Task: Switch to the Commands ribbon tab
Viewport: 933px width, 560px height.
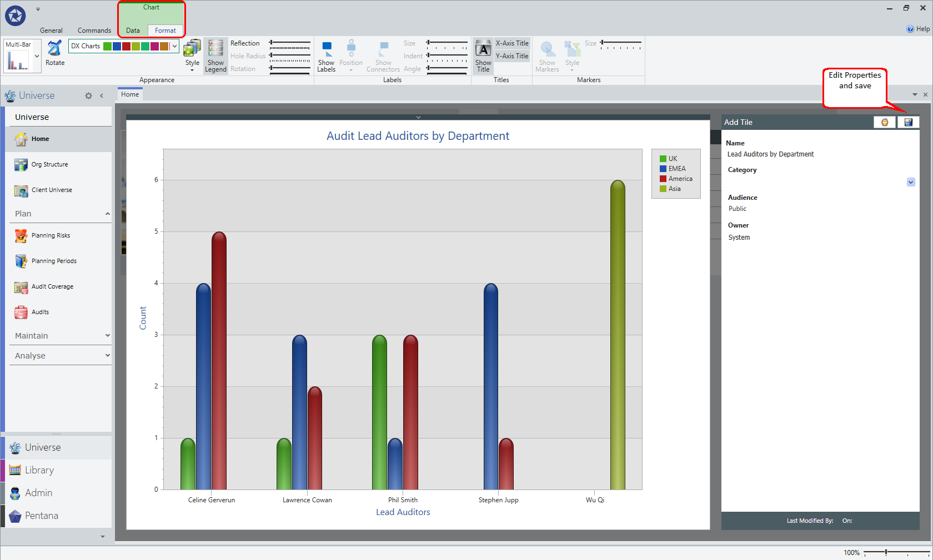Action: tap(94, 31)
